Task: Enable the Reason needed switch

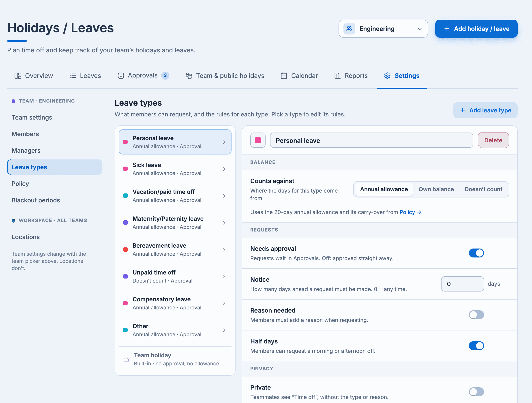Action: click(476, 315)
